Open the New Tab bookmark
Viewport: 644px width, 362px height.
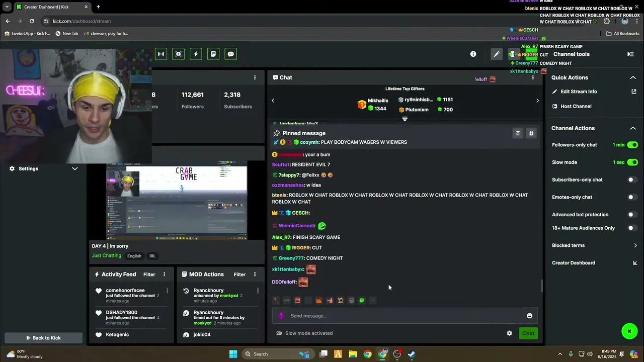[x=67, y=34]
